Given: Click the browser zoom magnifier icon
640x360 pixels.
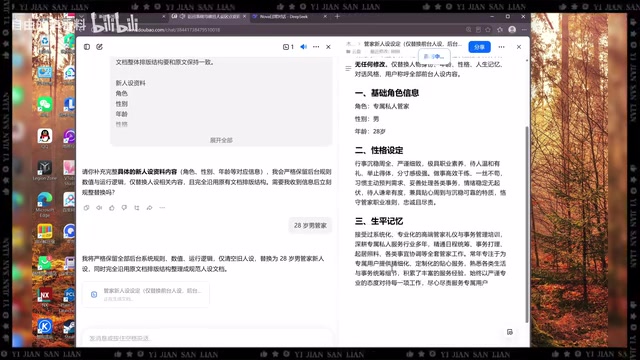Looking at the screenshot, I should click(x=469, y=29).
